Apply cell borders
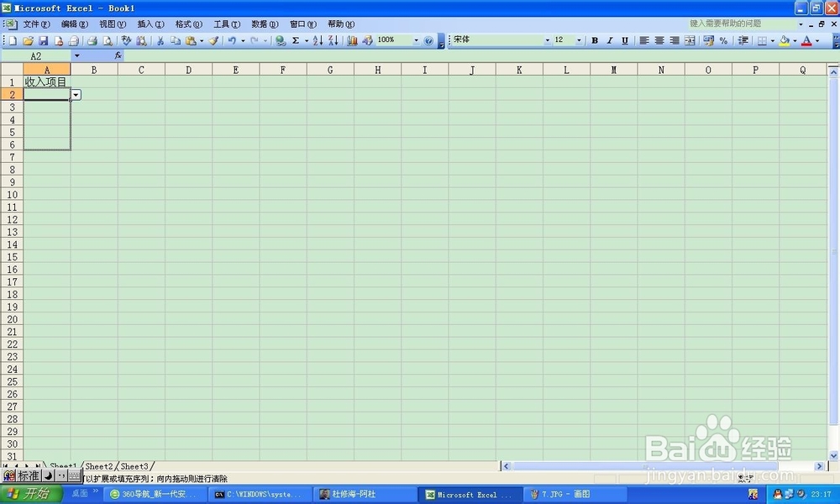 click(x=762, y=40)
